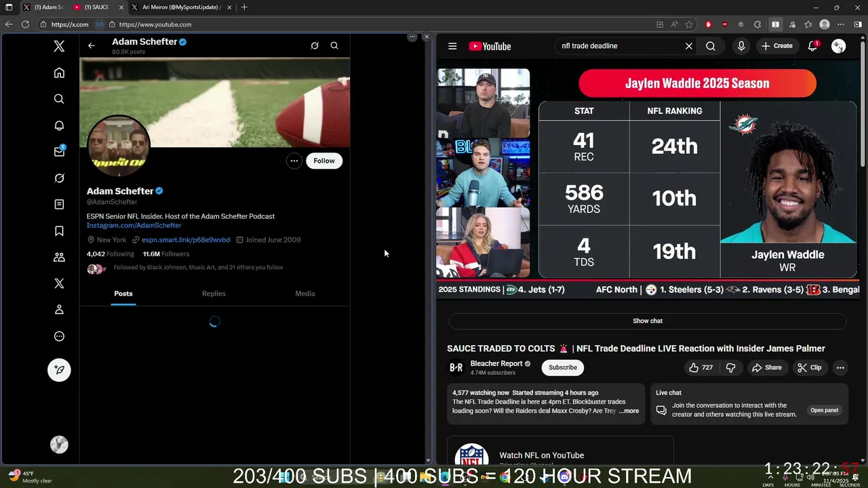Screen dimensions: 868x488
Task: Follow Adam Schefter
Action: coord(324,161)
